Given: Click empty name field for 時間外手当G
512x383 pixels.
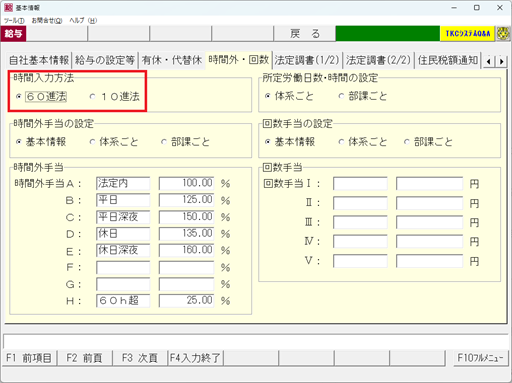Looking at the screenshot, I should (123, 284).
